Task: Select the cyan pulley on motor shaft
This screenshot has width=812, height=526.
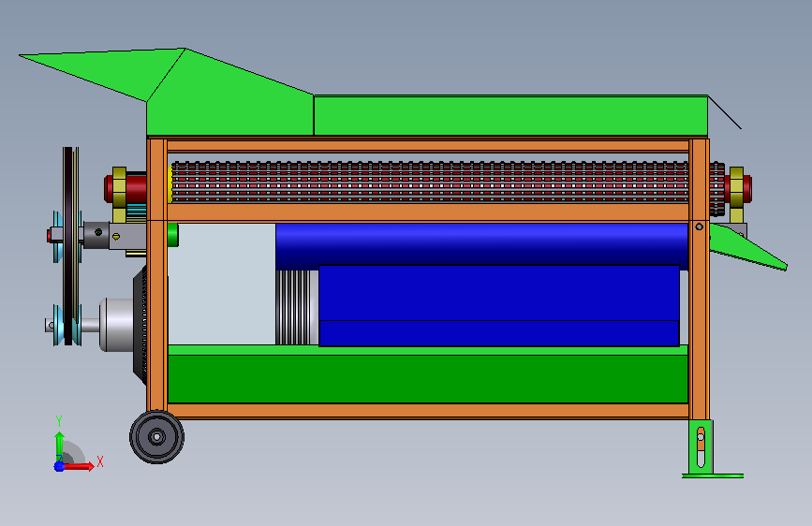Action: (59, 325)
